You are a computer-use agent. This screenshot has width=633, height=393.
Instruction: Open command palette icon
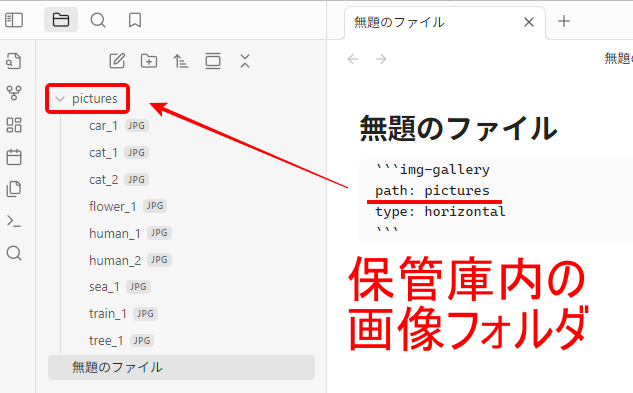[14, 221]
